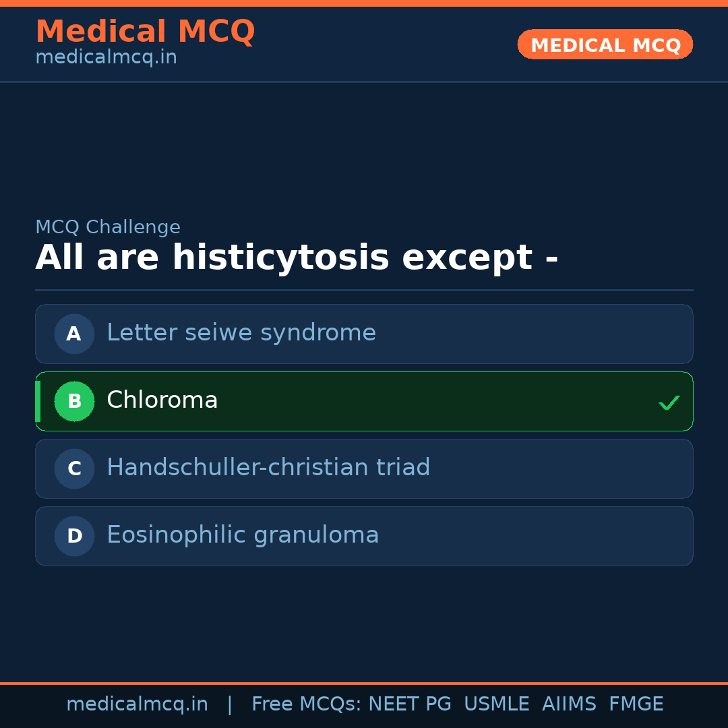Choose Handschuller-christian triad option
The height and width of the screenshot is (728, 728).
pos(268,468)
